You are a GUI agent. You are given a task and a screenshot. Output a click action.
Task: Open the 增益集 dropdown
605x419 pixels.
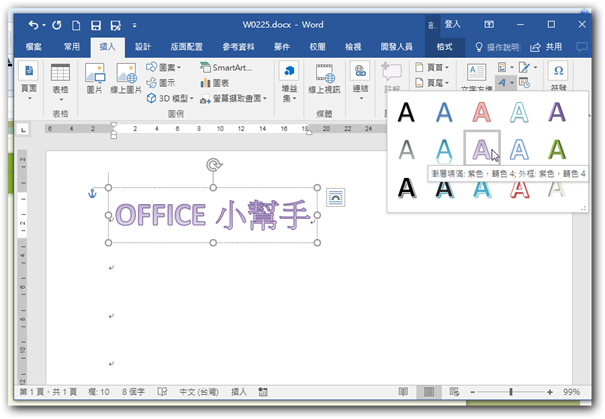pyautogui.click(x=289, y=82)
